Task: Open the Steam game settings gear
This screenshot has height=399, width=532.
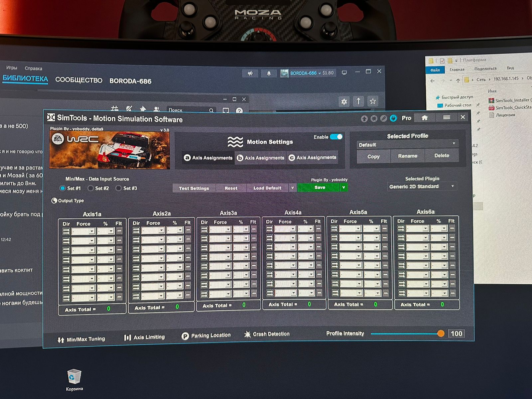Action: tap(344, 101)
